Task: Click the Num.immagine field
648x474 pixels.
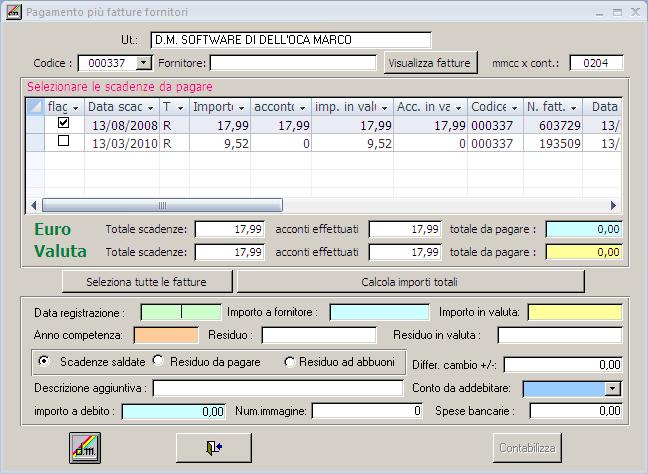Action: coord(367,411)
